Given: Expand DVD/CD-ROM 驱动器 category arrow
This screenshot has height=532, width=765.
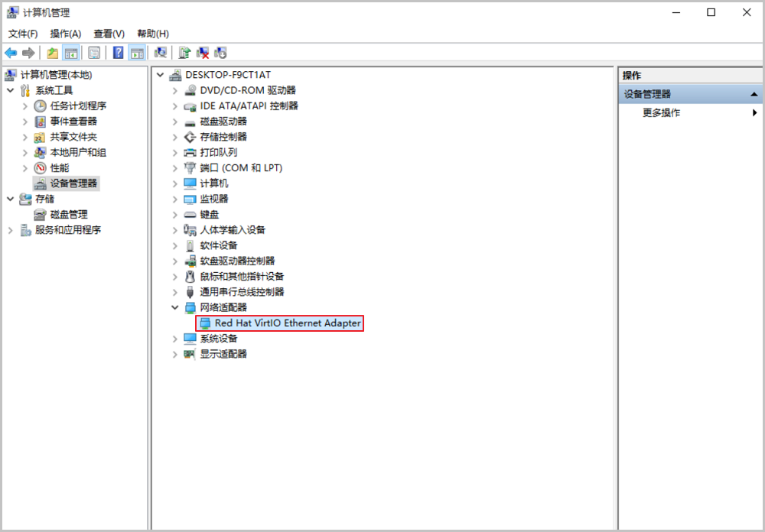Looking at the screenshot, I should 174,91.
